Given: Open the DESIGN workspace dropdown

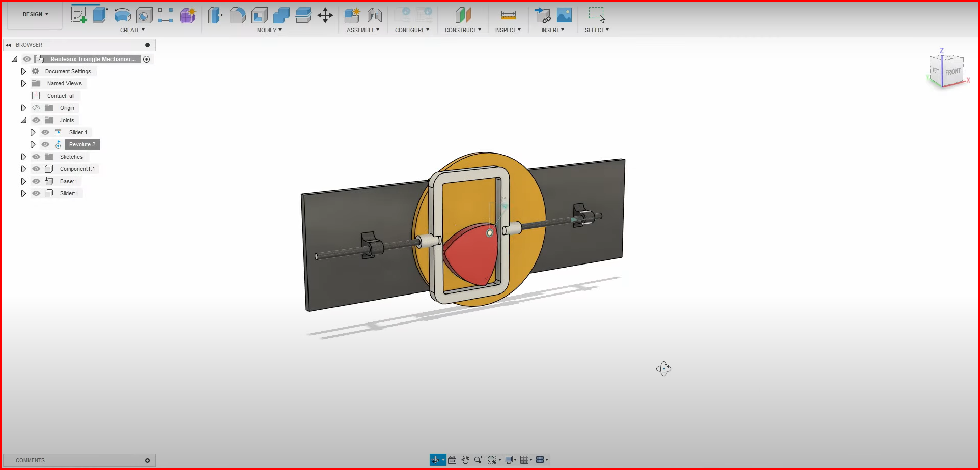Looking at the screenshot, I should point(35,14).
